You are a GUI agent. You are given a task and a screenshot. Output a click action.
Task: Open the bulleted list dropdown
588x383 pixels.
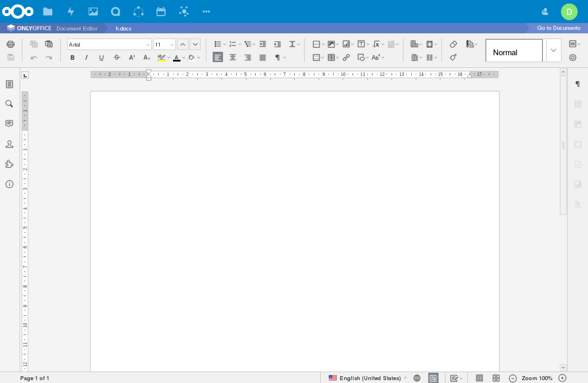(225, 44)
